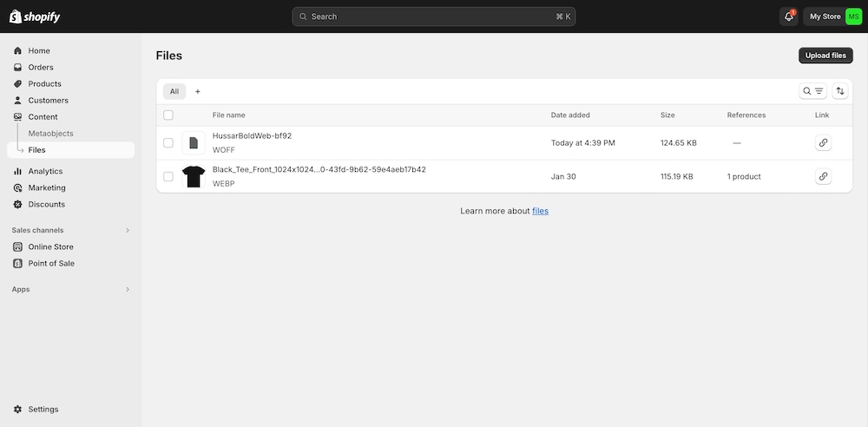Click the Shopify logo
Screen dimensions: 868x427
click(35, 16)
